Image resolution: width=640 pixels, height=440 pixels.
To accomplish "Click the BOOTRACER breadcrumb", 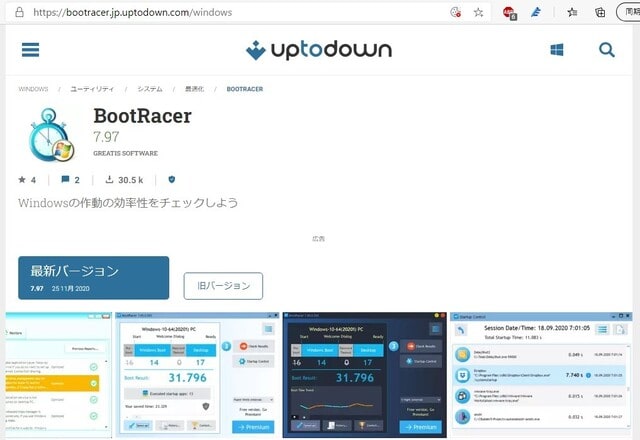I will click(x=245, y=89).
